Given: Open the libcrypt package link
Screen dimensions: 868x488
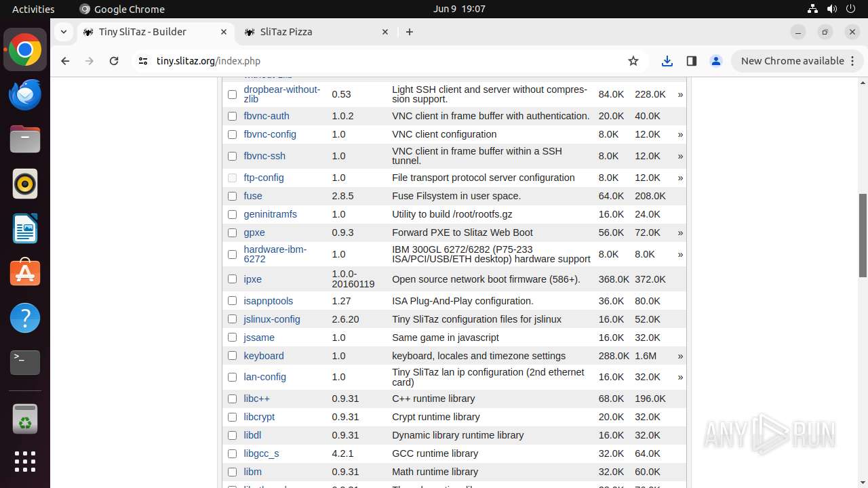Looking at the screenshot, I should coord(259,417).
